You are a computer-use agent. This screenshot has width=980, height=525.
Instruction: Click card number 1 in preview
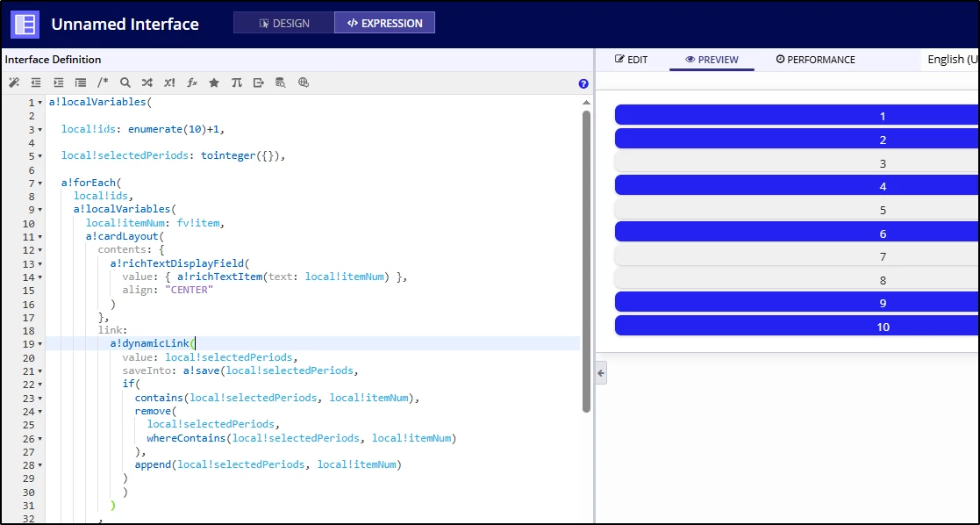click(798, 115)
